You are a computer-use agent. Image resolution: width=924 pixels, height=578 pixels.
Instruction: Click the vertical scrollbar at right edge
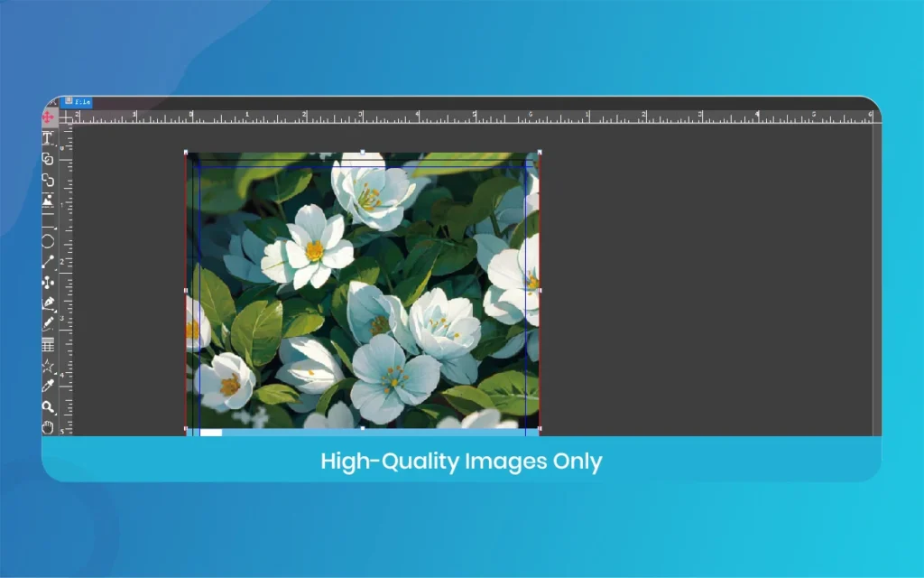coord(877,280)
